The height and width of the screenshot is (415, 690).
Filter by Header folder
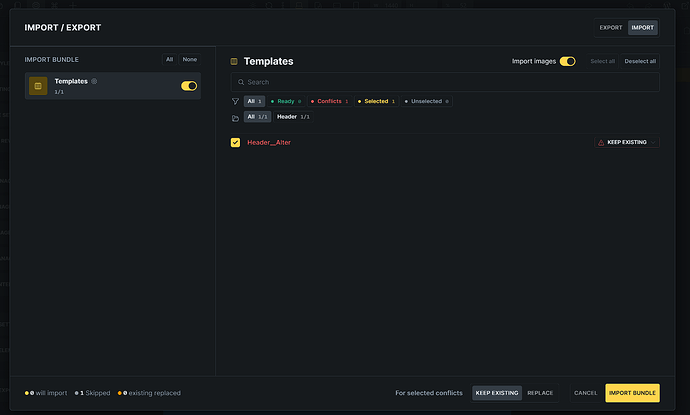tap(293, 117)
